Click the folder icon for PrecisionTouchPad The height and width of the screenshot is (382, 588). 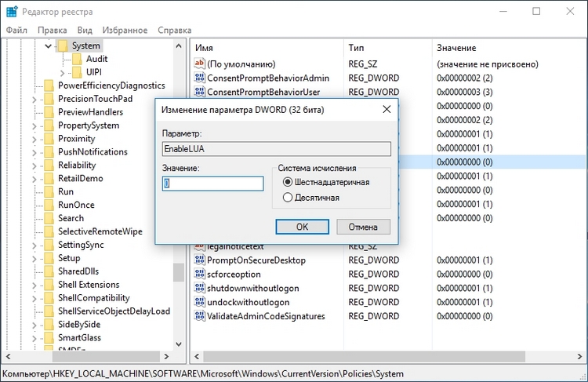(49, 99)
